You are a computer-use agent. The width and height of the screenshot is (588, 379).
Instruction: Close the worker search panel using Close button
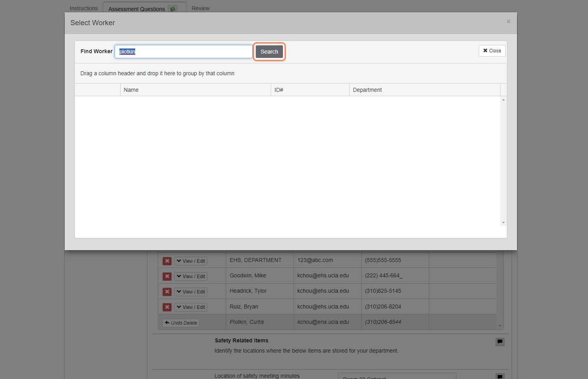492,51
